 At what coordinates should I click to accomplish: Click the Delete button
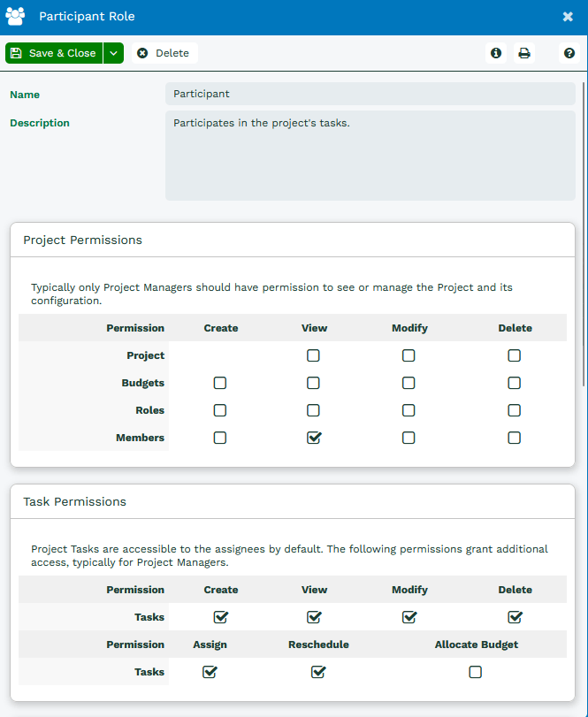click(164, 53)
